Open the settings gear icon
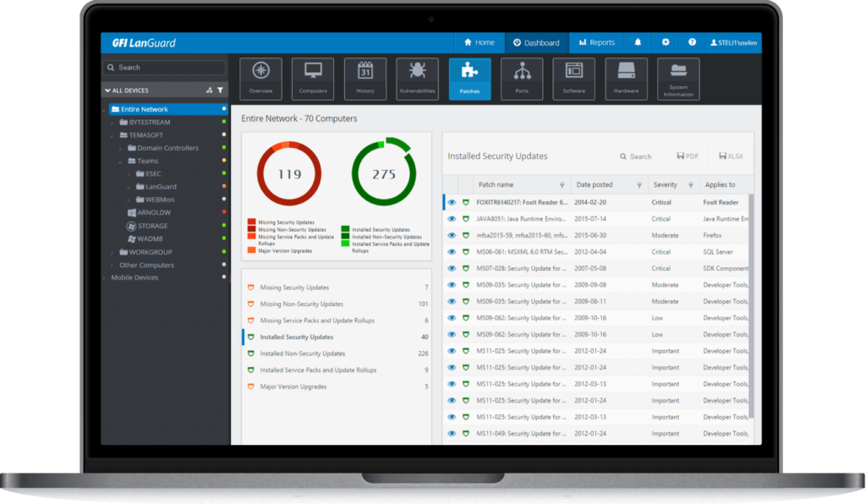This screenshot has width=866, height=504. (666, 42)
